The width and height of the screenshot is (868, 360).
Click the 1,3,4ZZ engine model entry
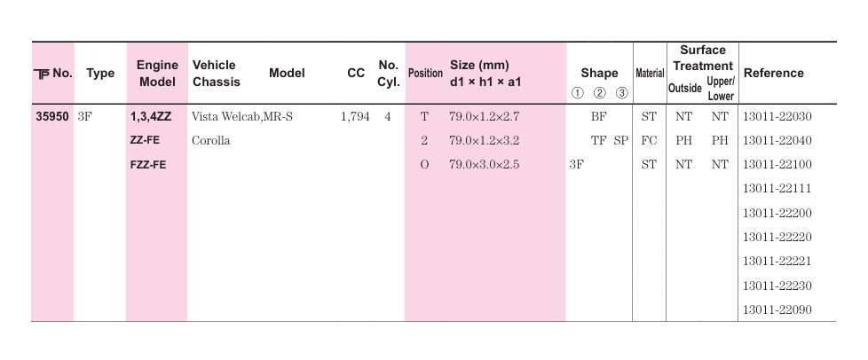point(151,117)
